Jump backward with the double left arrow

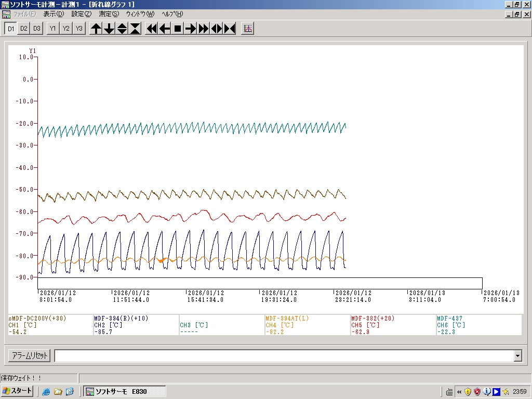tap(152, 29)
